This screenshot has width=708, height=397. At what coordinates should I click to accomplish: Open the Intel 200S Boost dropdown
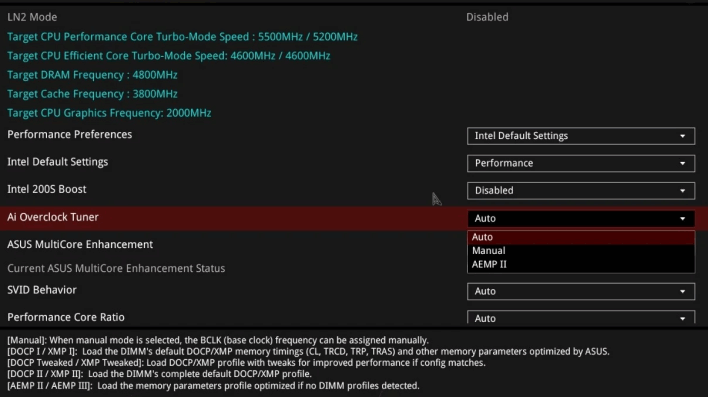point(581,191)
